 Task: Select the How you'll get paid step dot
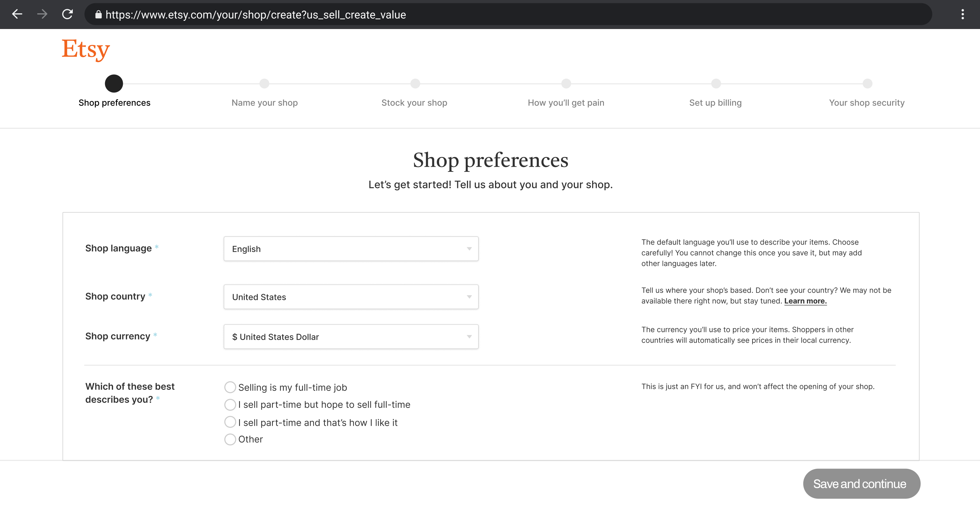566,83
